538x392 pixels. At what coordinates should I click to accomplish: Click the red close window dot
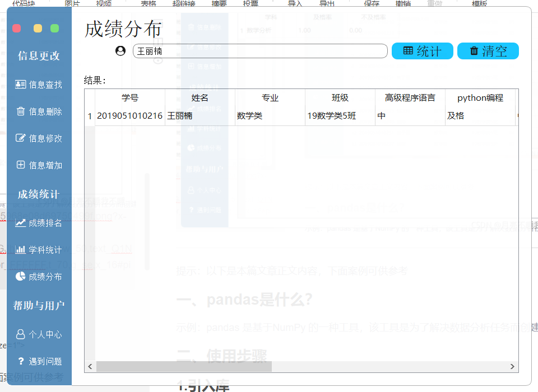(16, 28)
